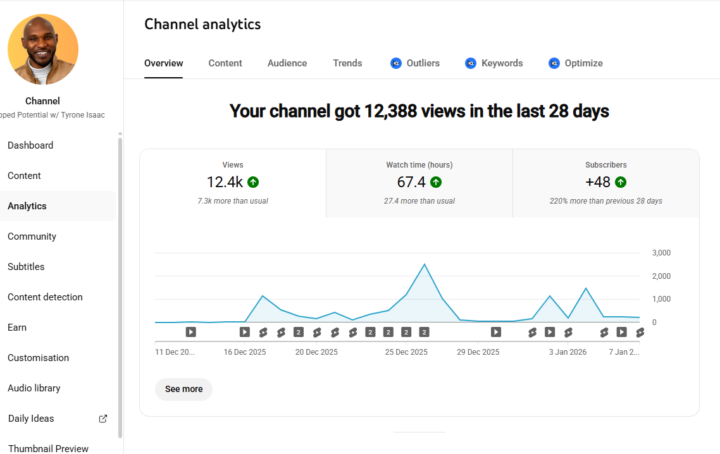720x454 pixels.
Task: Click the Shorts marker immediately right of 16 Dec video marker
Action: click(x=263, y=332)
